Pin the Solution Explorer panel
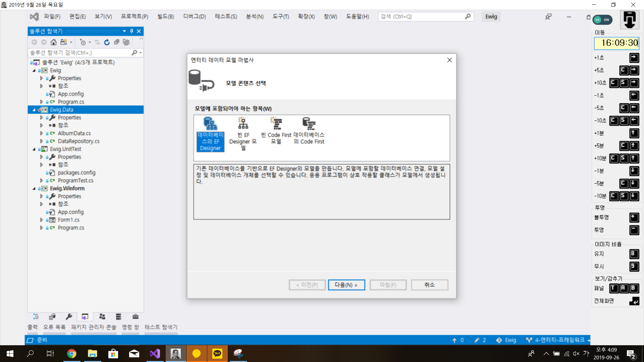 [131, 31]
